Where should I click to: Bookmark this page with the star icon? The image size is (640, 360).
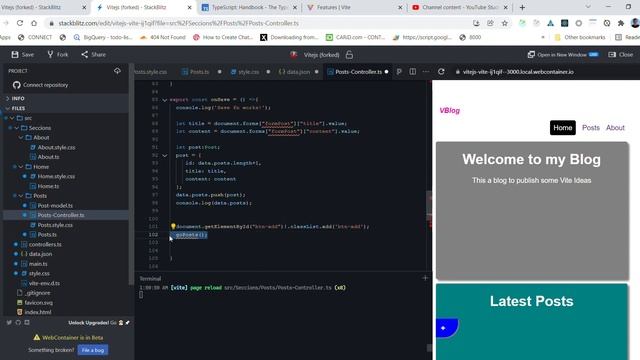point(504,23)
